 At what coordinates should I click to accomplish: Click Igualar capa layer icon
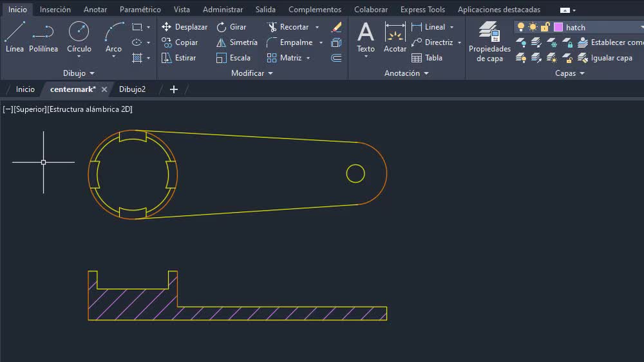pyautogui.click(x=583, y=58)
